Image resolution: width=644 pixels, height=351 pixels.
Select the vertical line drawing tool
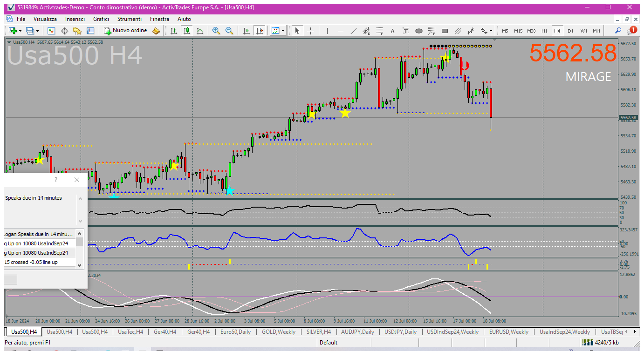coord(328,31)
